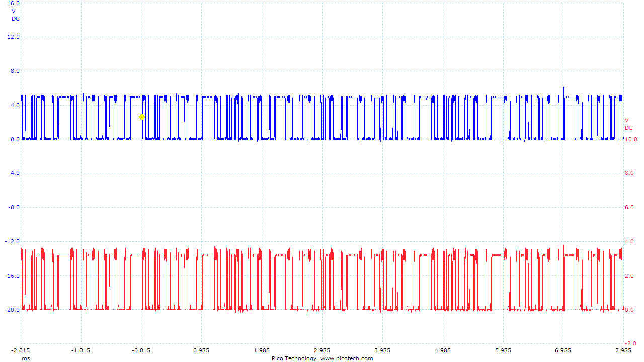The image size is (644, 362).
Task: Click the red -2.0 axis label
Action: click(630, 343)
